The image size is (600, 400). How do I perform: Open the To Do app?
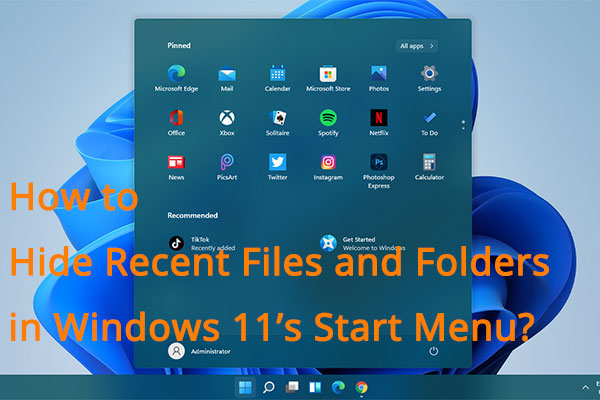(x=429, y=122)
